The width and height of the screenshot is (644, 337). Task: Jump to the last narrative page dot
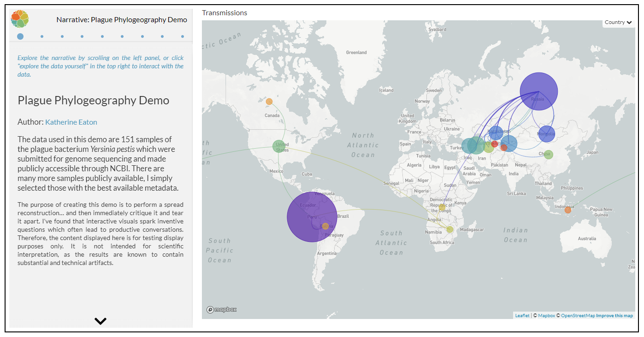[x=183, y=36]
